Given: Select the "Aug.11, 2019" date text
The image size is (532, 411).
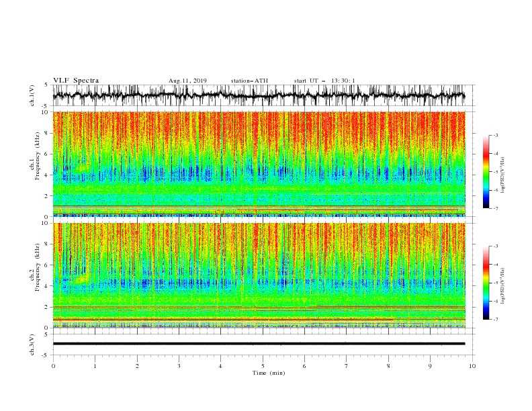Looking at the screenshot, I should tap(187, 81).
